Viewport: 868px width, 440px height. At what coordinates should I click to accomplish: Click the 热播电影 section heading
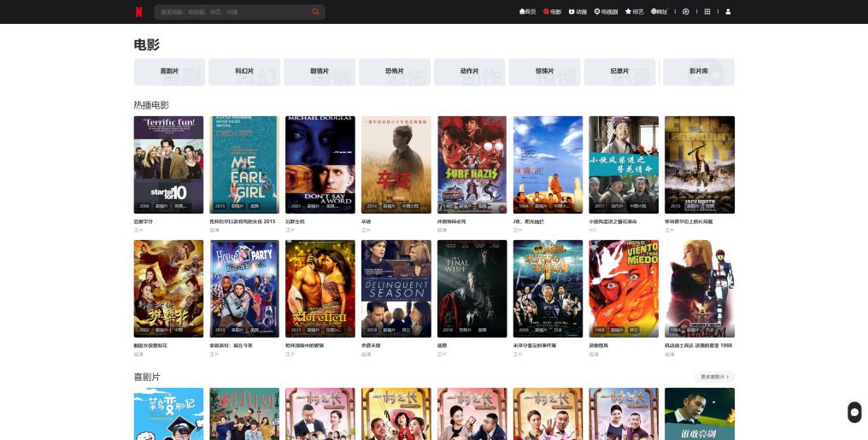click(x=151, y=105)
